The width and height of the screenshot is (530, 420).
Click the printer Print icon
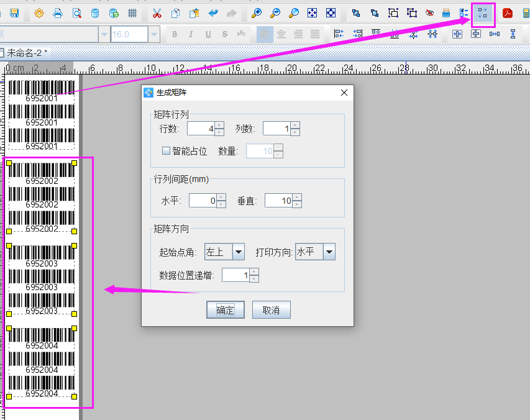(58, 13)
